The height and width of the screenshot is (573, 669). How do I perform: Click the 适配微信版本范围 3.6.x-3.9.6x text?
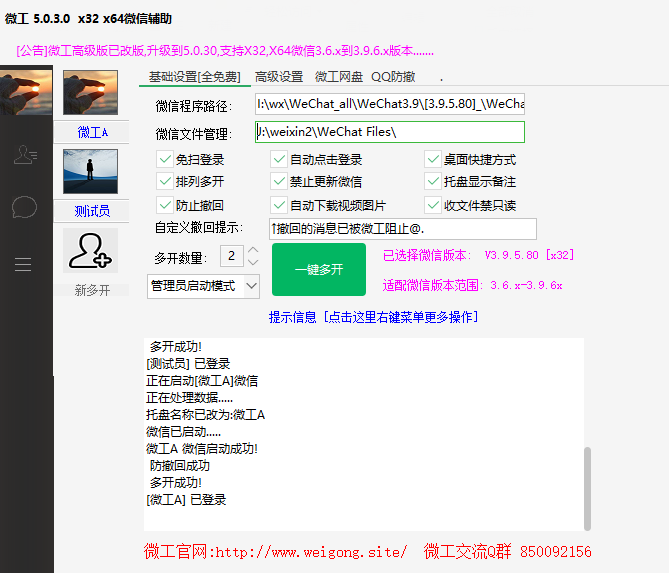(472, 285)
